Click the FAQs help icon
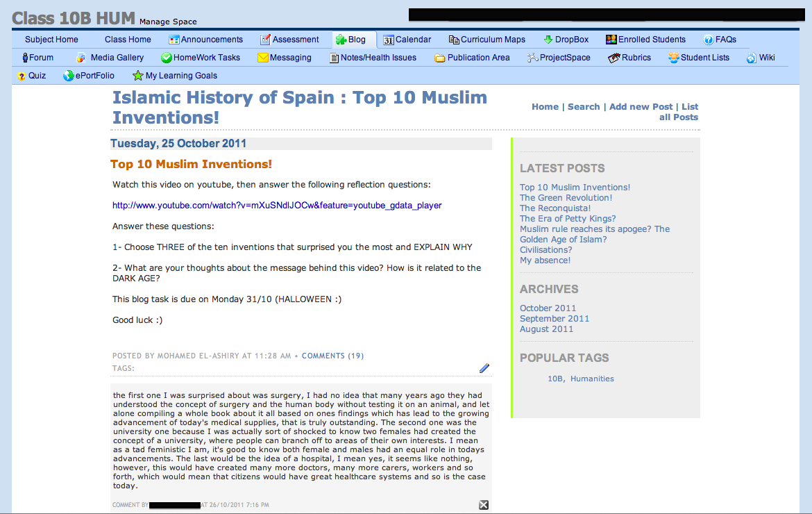The height and width of the screenshot is (514, 812). coord(709,40)
